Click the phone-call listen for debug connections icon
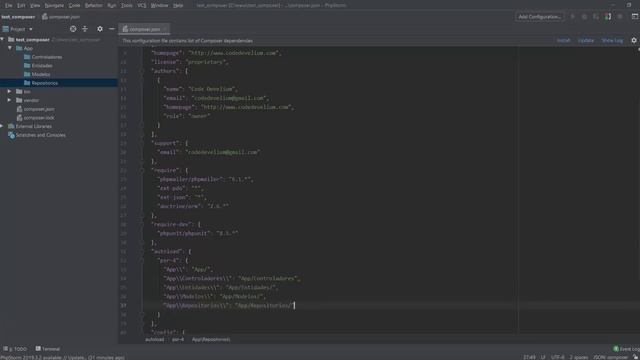Screen dimensions: 640x360 (x=608, y=17)
